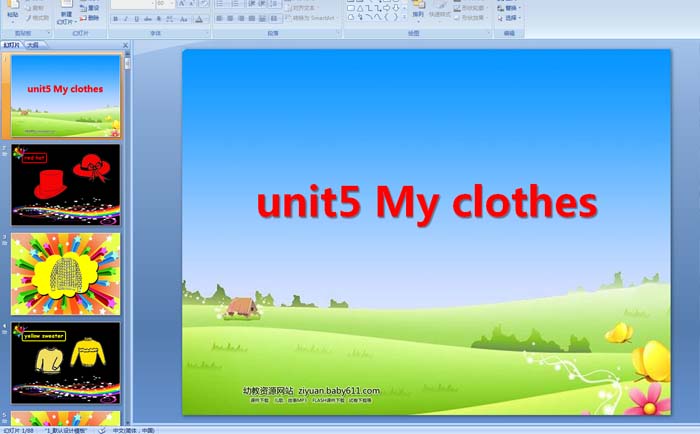Click the New Slide (新建幻灯片) button

(x=67, y=13)
